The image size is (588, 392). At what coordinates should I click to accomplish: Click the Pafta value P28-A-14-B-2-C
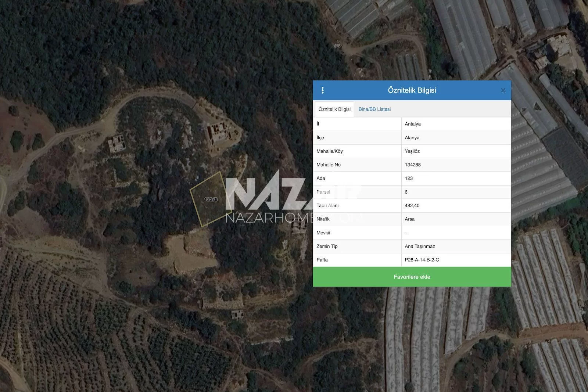(422, 260)
